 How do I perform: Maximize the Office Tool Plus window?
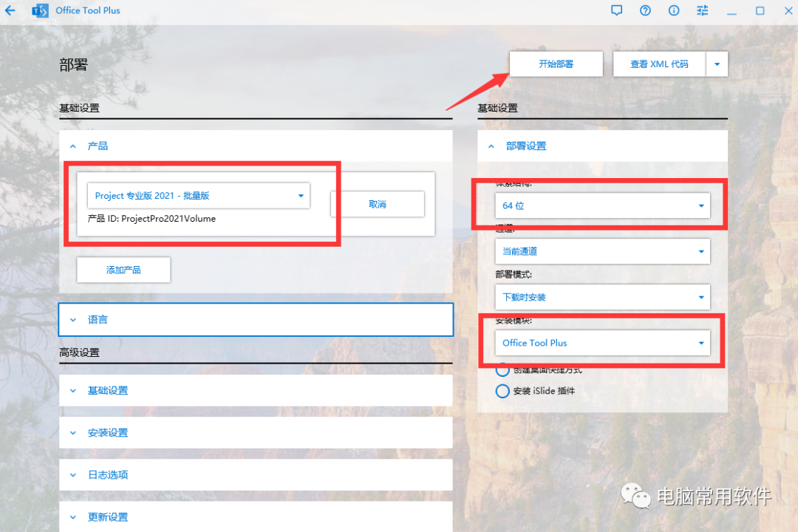click(x=760, y=10)
